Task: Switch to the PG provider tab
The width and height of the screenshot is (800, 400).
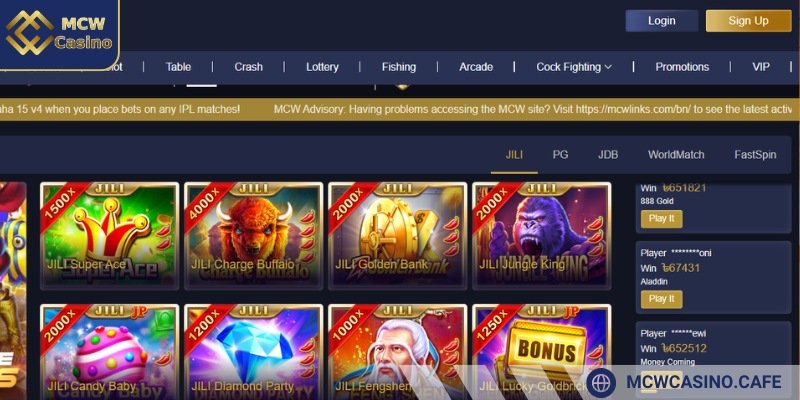Action: point(560,155)
